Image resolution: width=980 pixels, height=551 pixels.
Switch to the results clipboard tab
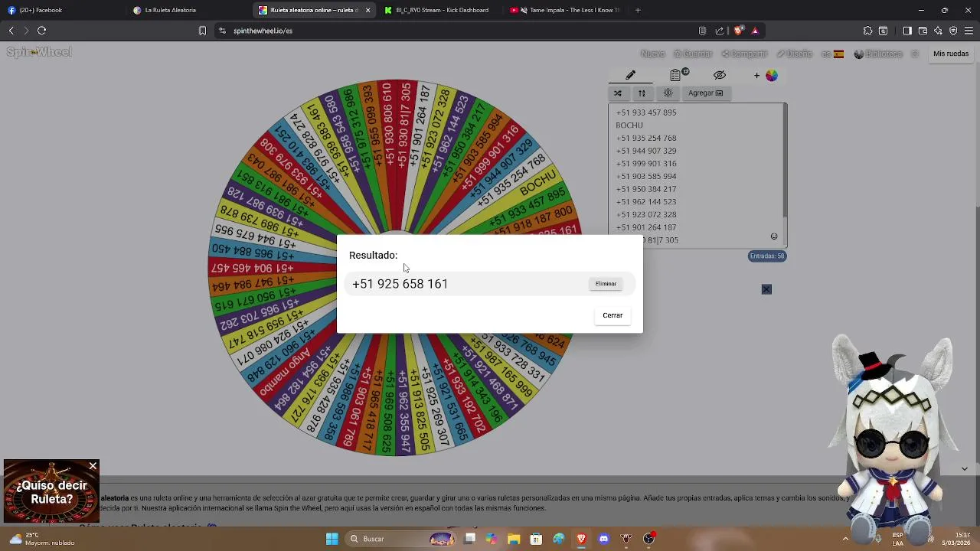[x=676, y=75]
